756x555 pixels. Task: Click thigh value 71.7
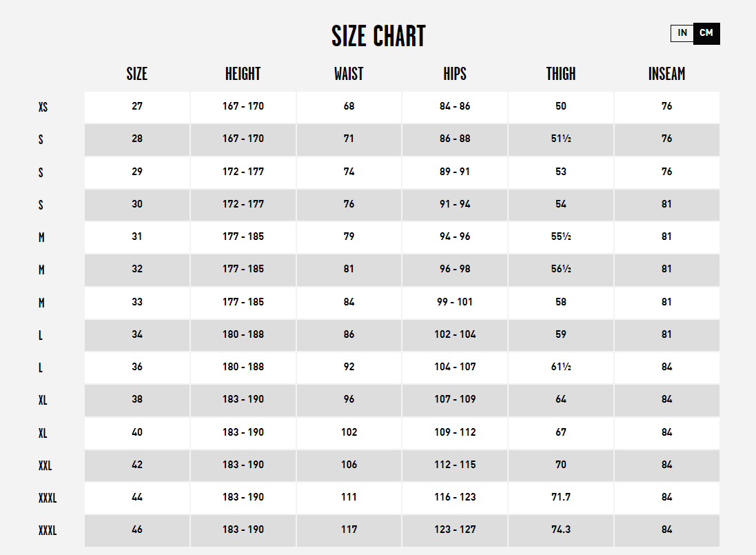tap(561, 497)
